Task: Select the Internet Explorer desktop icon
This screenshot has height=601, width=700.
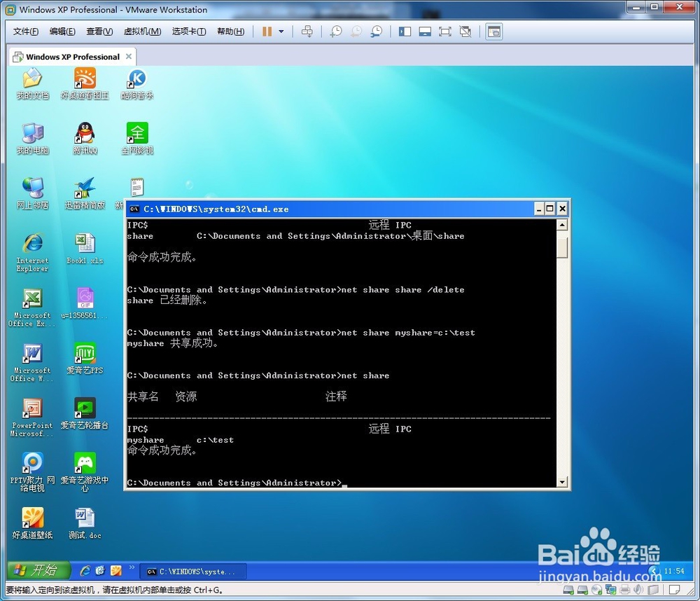Action: coord(32,252)
